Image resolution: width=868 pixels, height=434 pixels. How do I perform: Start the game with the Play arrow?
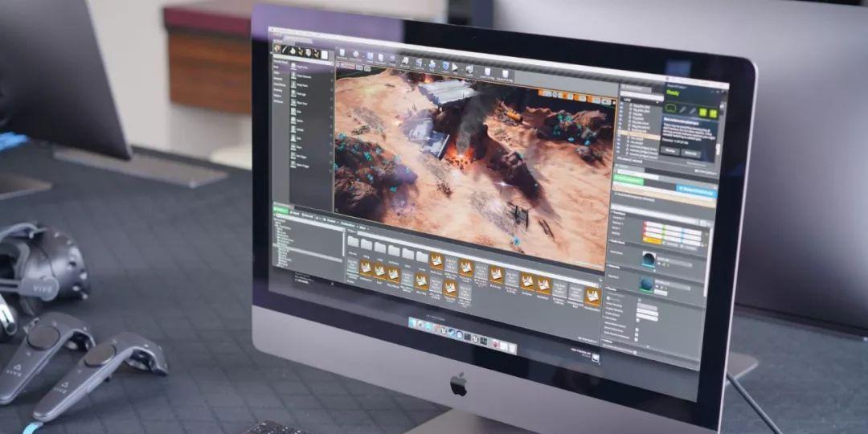(454, 67)
